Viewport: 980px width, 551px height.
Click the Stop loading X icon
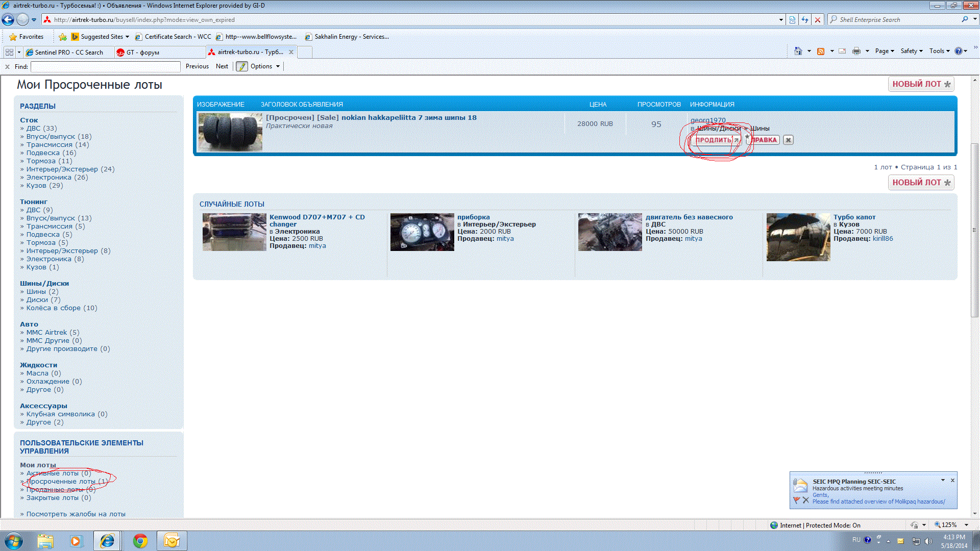818,20
